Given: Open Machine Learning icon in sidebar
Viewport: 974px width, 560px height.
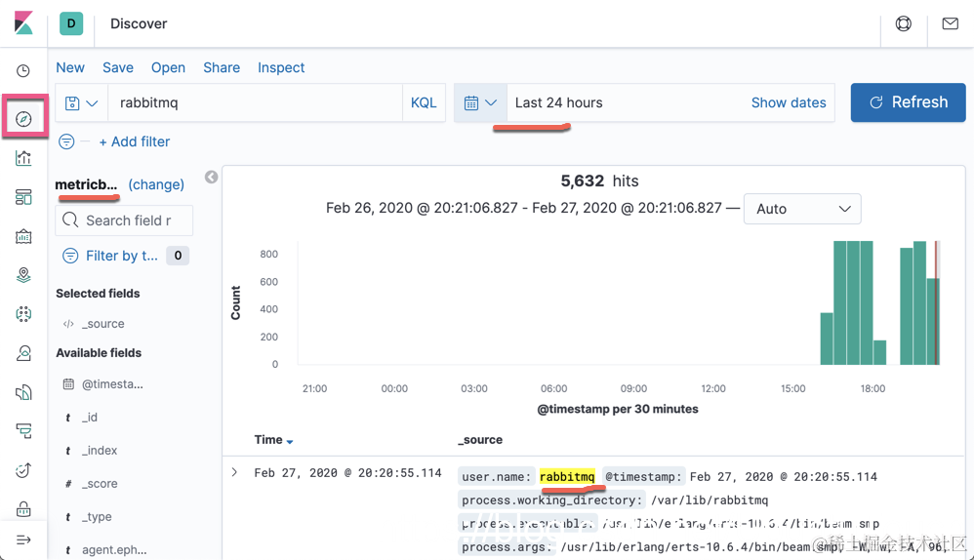Looking at the screenshot, I should (23, 314).
